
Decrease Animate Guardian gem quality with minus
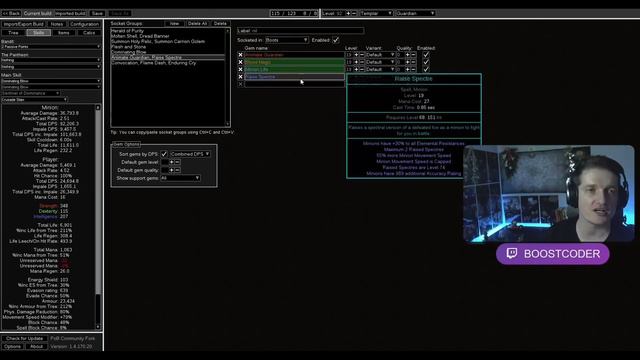click(413, 55)
